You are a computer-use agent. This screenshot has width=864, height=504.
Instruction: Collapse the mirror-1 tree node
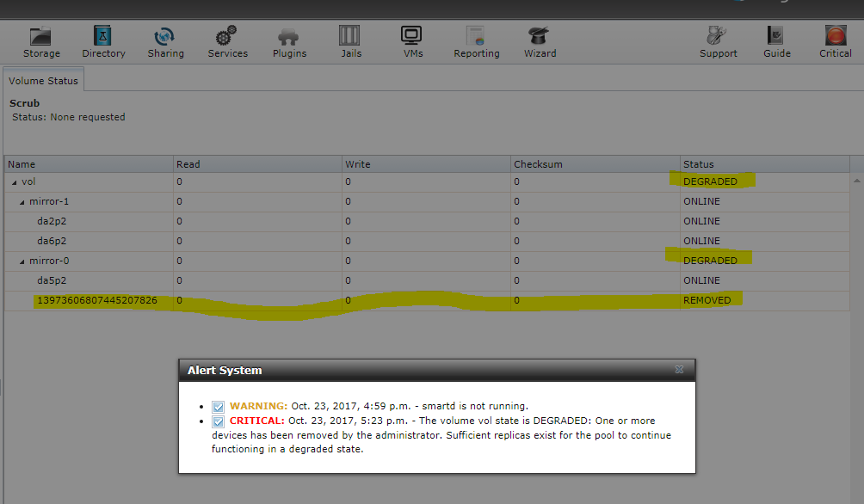pos(22,202)
